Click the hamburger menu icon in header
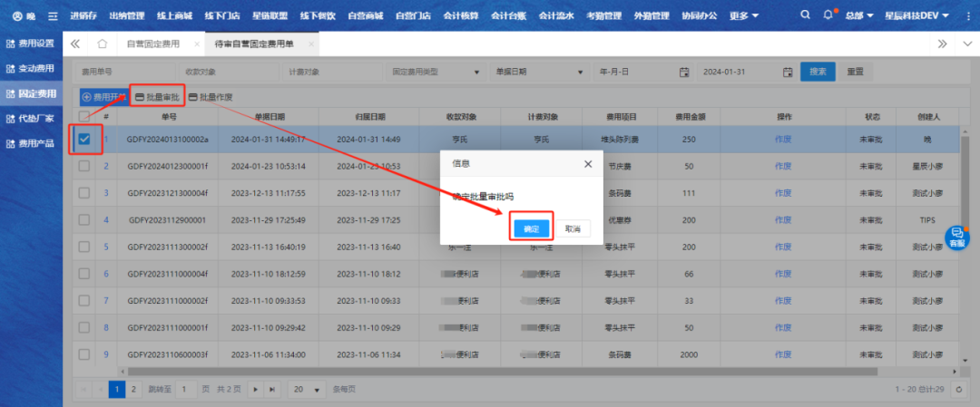This screenshot has width=980, height=407. tap(53, 16)
